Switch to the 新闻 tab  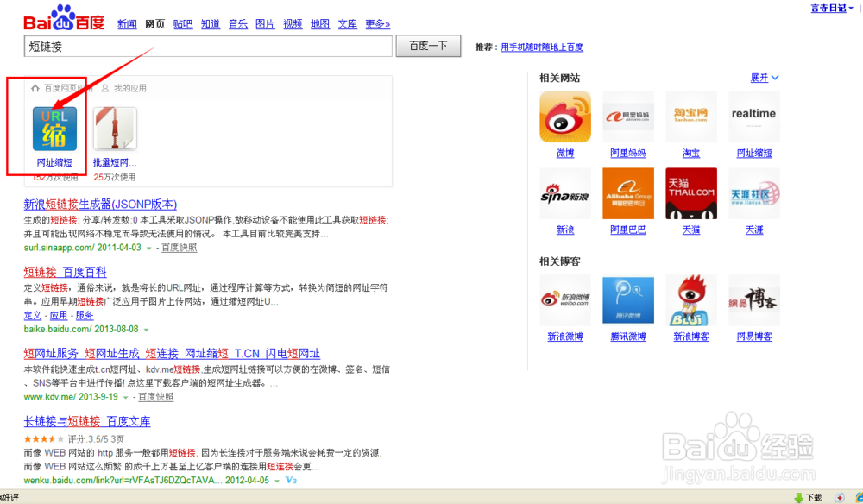pos(127,23)
